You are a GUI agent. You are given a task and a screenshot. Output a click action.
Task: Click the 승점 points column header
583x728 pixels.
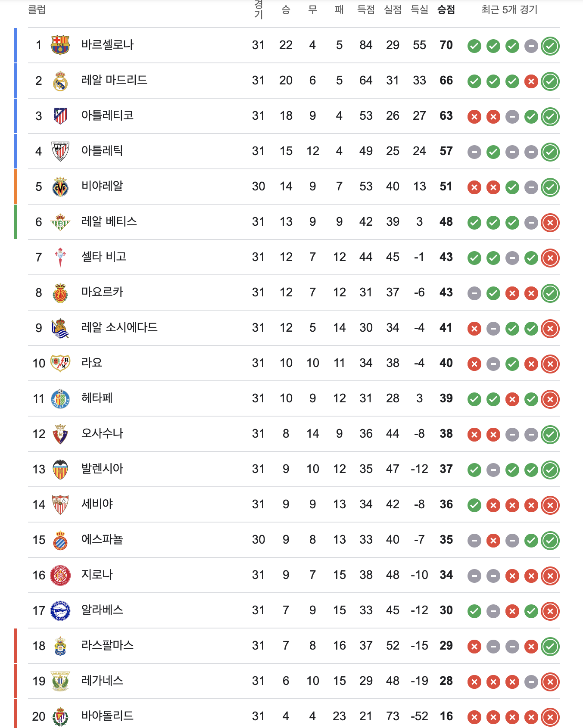pos(446,9)
